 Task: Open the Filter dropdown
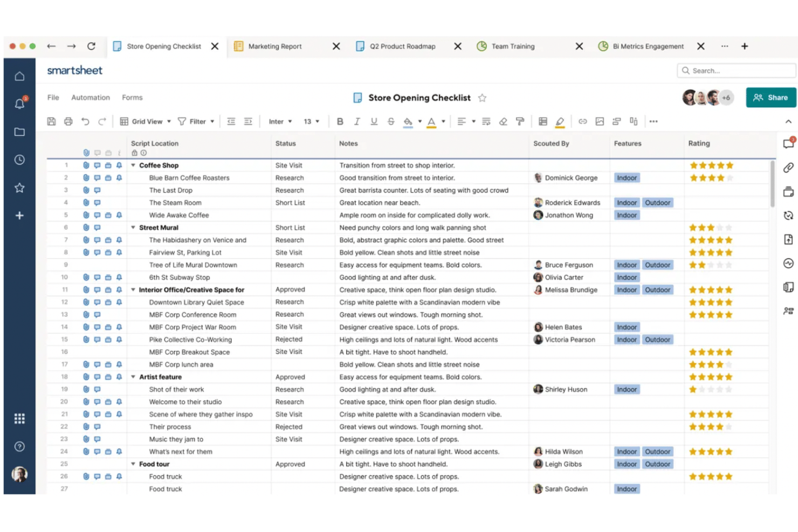[196, 121]
